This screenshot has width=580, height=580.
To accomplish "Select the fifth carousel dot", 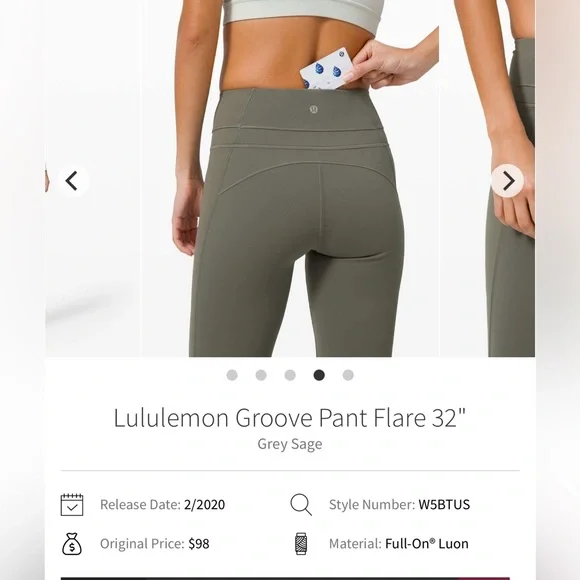I will coord(348,375).
